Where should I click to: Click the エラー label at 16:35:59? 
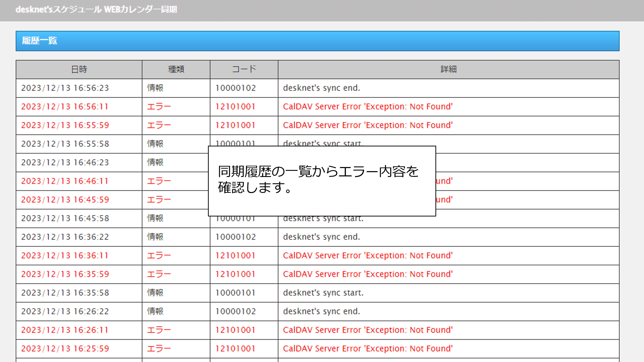pyautogui.click(x=159, y=274)
